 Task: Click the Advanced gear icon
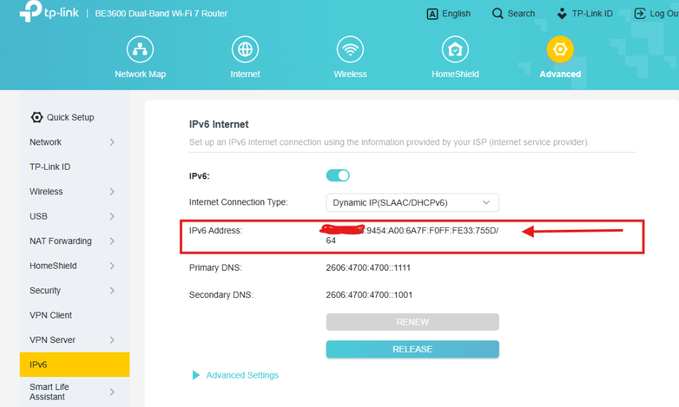pyautogui.click(x=560, y=49)
